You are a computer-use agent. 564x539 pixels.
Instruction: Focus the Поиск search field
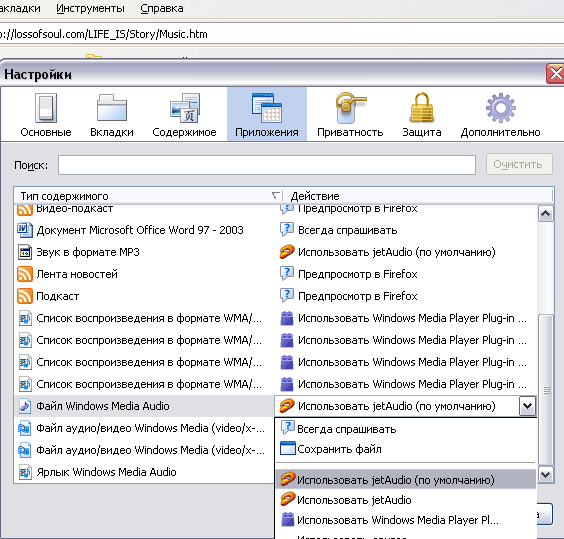click(x=267, y=165)
